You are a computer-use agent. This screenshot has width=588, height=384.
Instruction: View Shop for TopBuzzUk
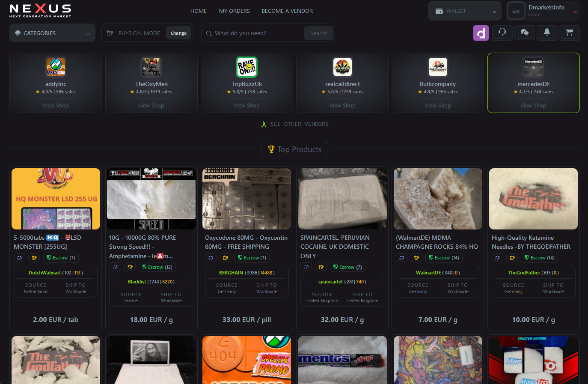click(x=246, y=105)
